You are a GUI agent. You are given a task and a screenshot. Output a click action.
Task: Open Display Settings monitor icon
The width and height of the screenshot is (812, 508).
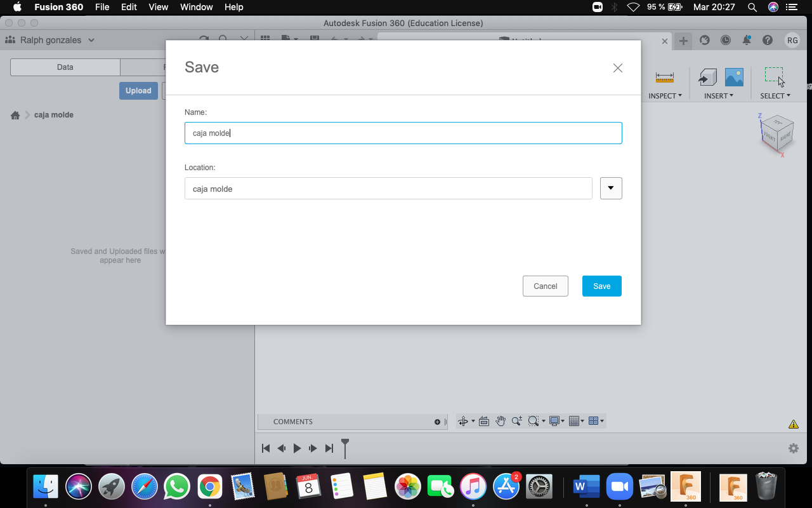click(x=555, y=421)
